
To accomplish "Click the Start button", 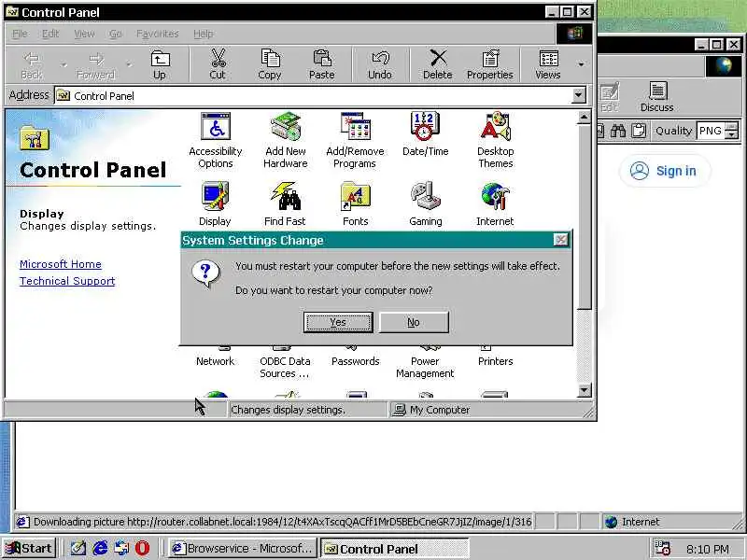I will click(x=30, y=548).
